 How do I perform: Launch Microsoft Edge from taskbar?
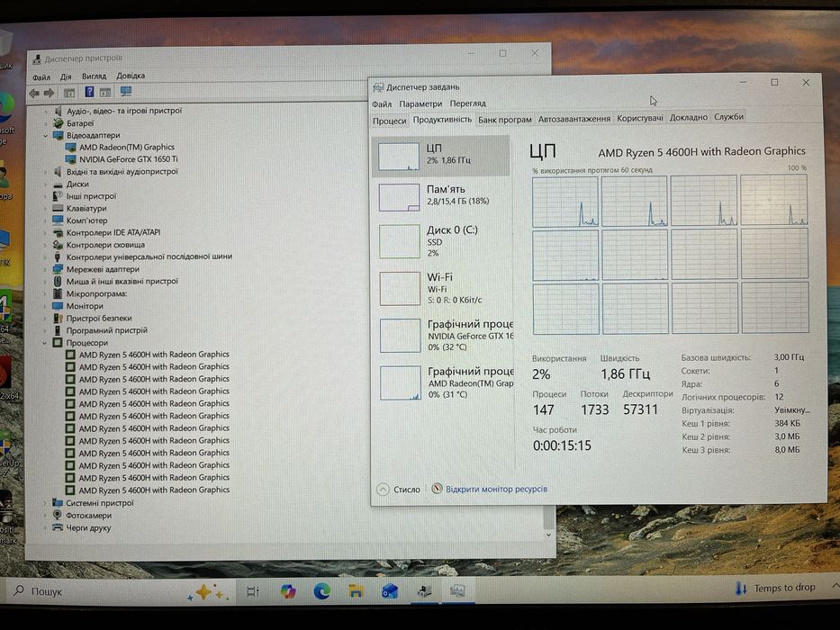click(321, 591)
